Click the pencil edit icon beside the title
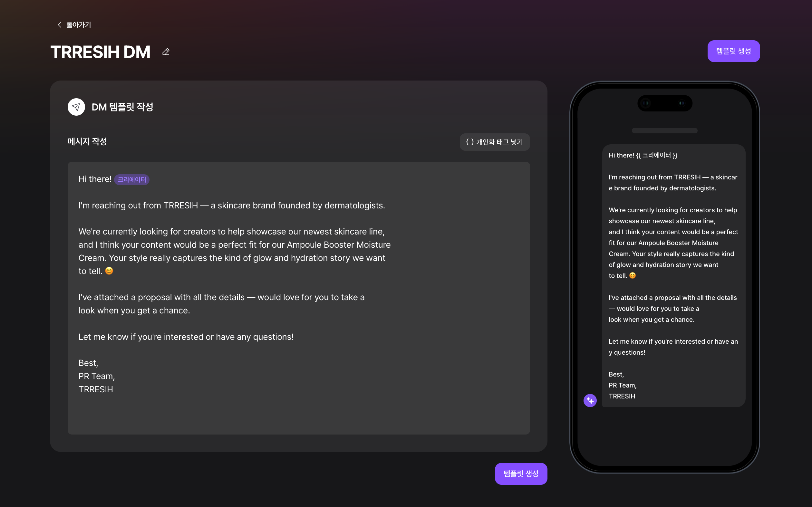Viewport: 812px width, 507px height. 166,52
